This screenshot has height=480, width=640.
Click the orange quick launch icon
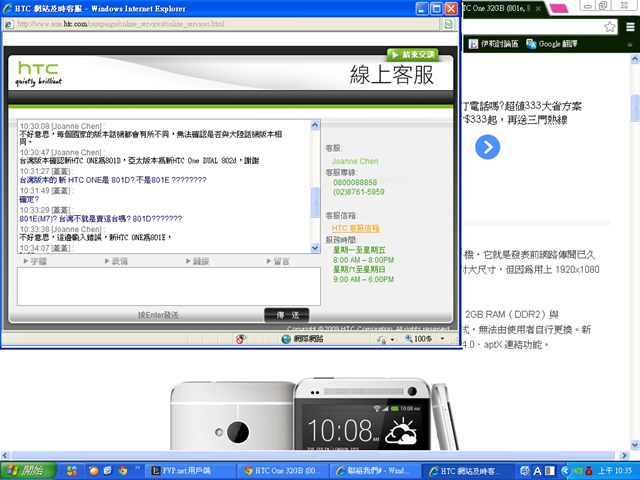(94, 471)
